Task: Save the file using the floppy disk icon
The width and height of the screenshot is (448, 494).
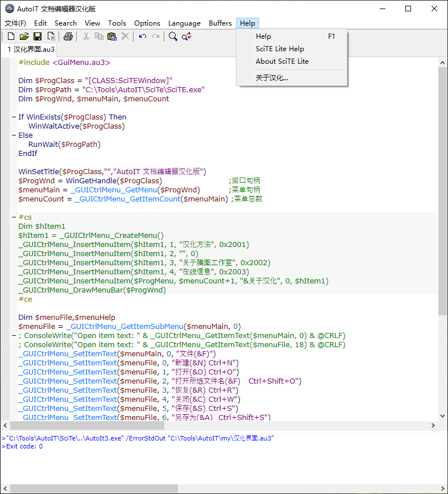Action: tap(38, 36)
